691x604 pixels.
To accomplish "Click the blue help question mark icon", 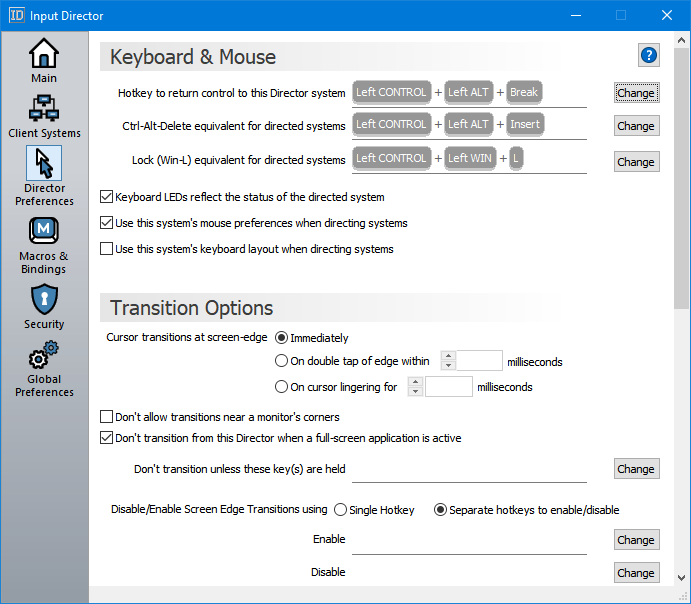I will 649,55.
